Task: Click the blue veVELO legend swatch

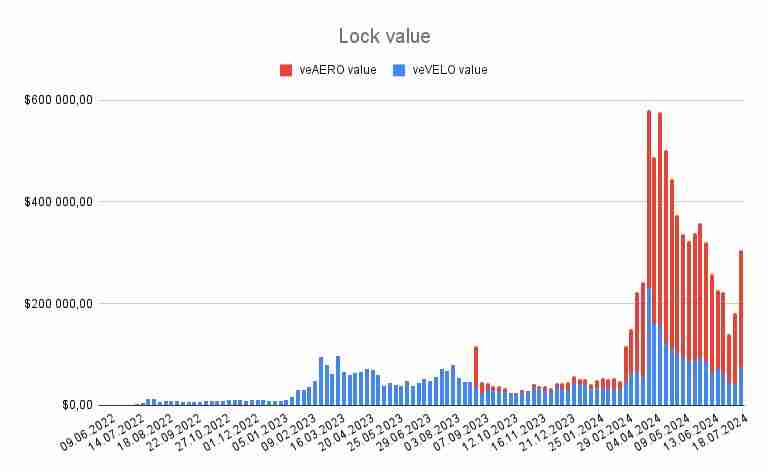Action: [389, 70]
